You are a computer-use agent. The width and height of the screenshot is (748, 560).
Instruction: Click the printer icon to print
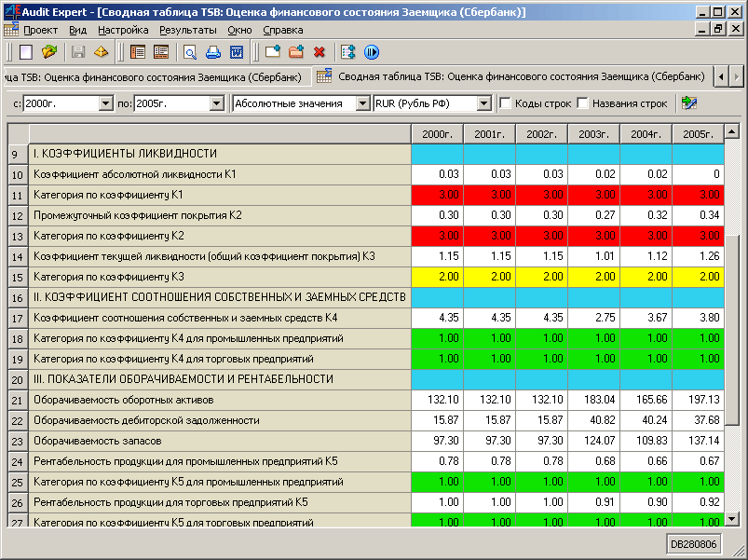pos(213,52)
